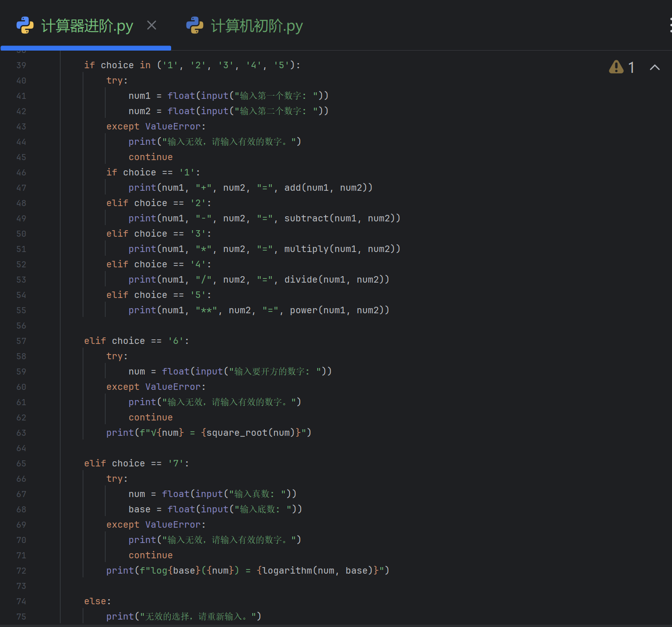Click 'except ValueError:' on line 69

coord(156,524)
